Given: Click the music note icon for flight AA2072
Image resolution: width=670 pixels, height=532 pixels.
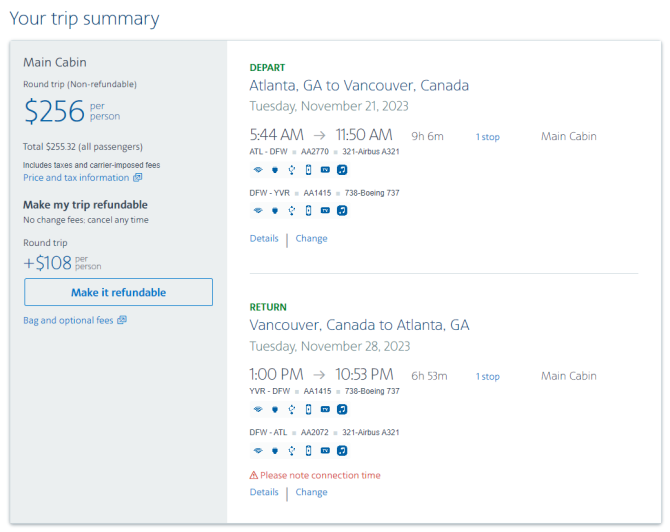Looking at the screenshot, I should tap(342, 450).
